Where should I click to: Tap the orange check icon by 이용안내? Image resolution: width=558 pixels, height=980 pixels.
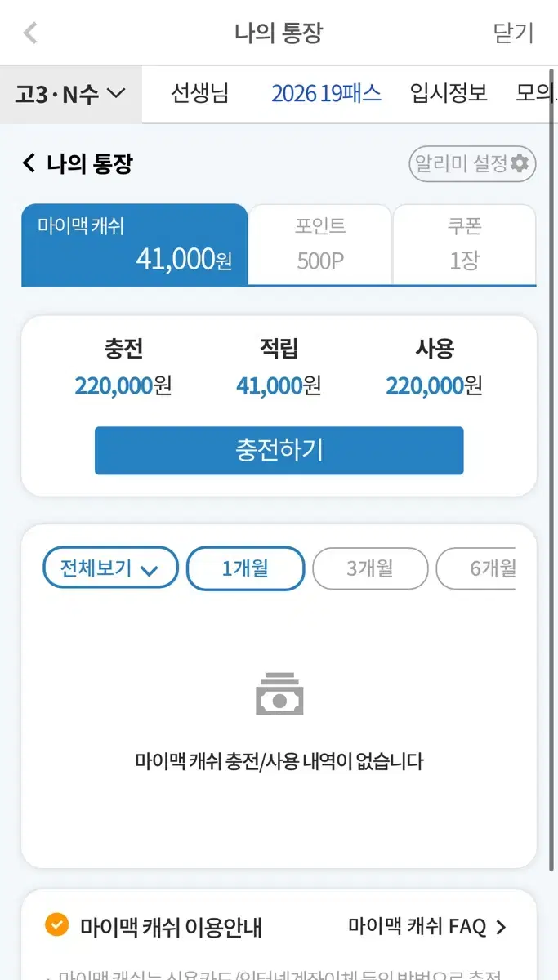point(56,924)
